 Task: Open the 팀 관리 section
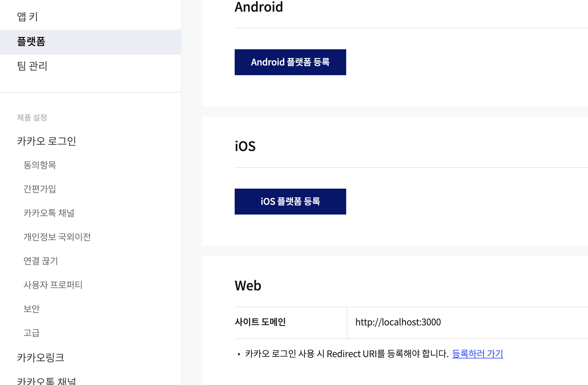(32, 66)
